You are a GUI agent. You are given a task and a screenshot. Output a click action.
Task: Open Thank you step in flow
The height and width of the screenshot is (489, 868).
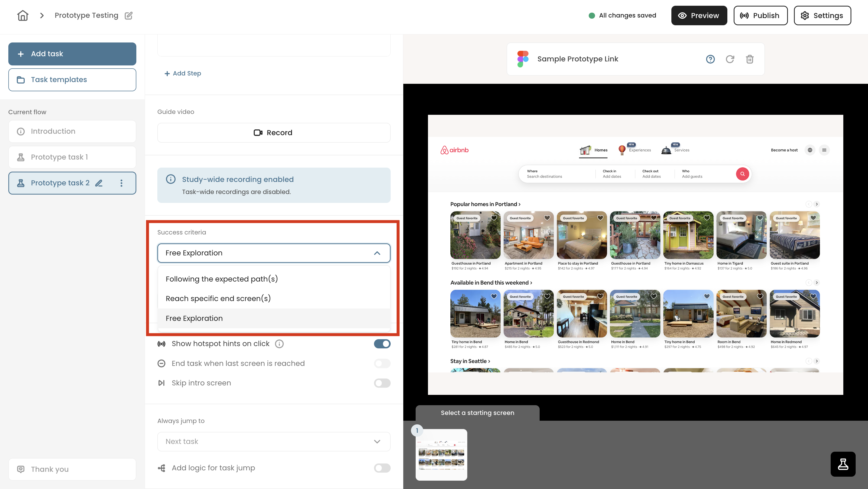tap(72, 469)
